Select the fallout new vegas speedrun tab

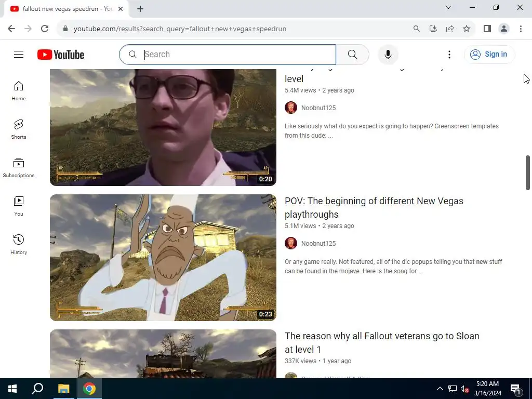[x=66, y=9]
